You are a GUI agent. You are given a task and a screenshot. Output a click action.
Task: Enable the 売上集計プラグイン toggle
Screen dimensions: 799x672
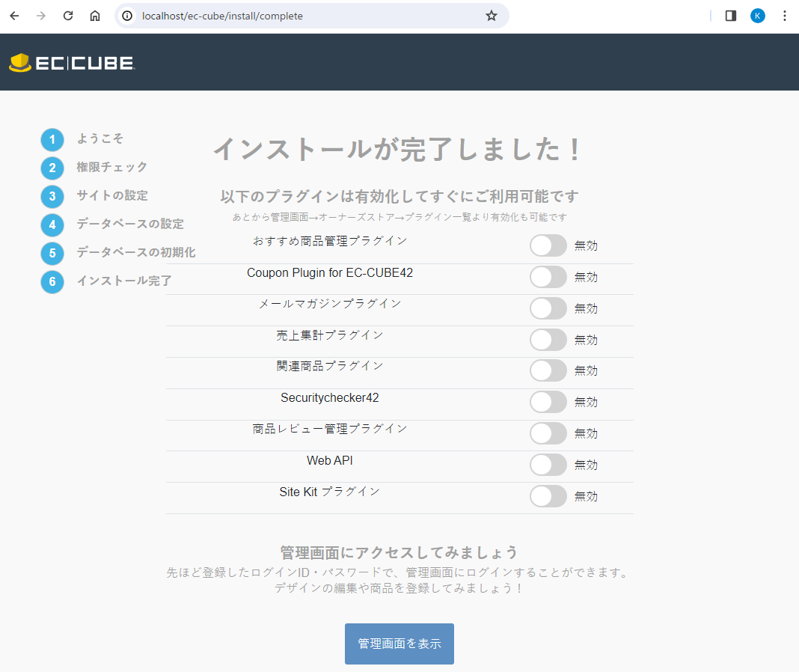point(548,340)
